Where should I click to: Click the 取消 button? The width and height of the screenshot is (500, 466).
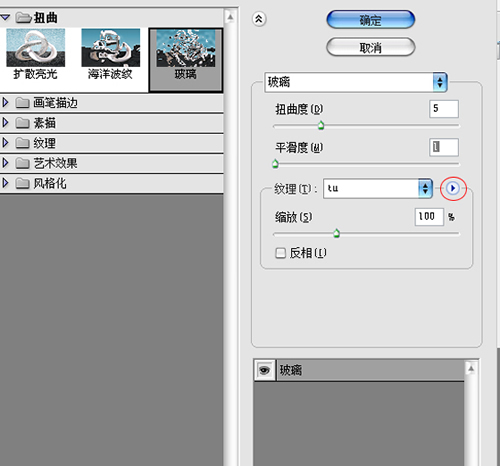[371, 47]
